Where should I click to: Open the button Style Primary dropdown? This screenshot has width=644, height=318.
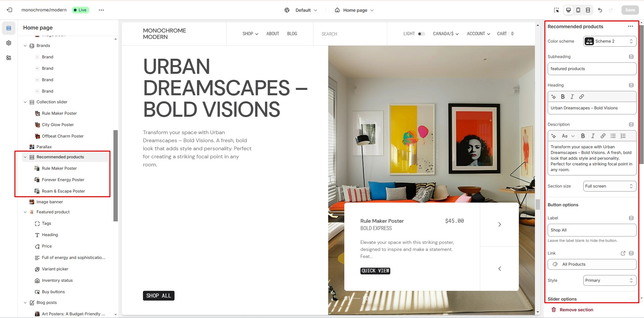tap(610, 280)
